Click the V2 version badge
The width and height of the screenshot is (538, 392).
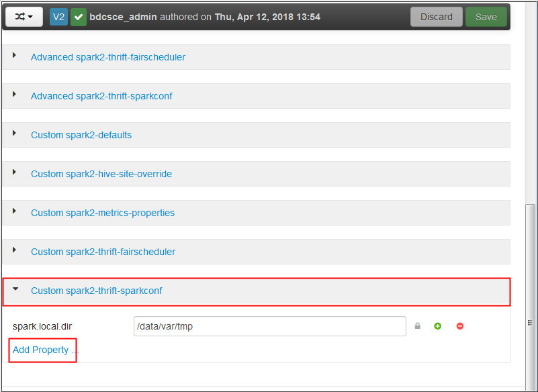click(57, 16)
